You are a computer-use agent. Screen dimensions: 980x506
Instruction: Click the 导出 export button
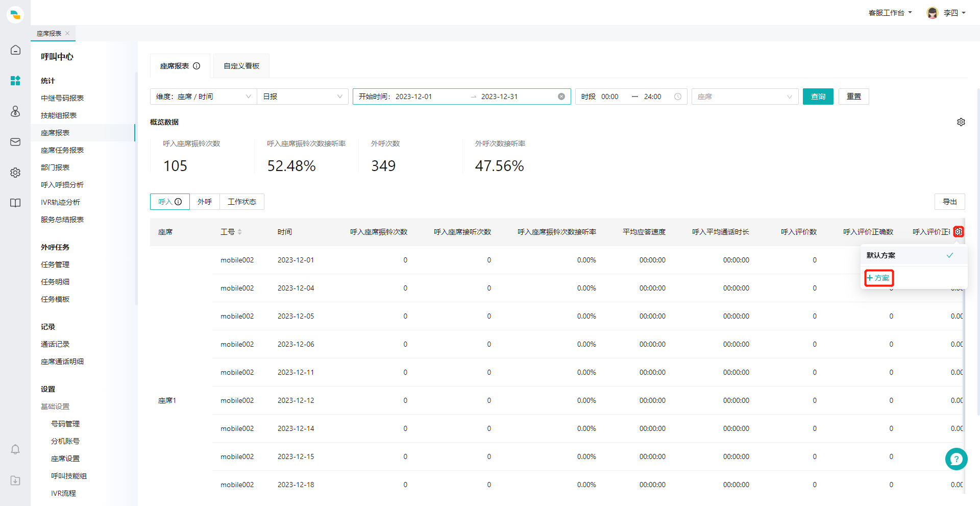click(950, 202)
